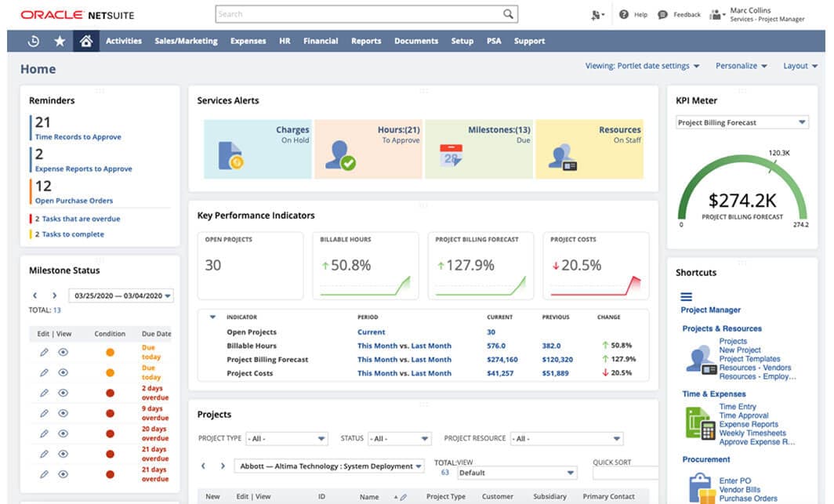Open the Project Type filter dropdown
Viewport: 834px width, 504px height.
pyautogui.click(x=286, y=439)
